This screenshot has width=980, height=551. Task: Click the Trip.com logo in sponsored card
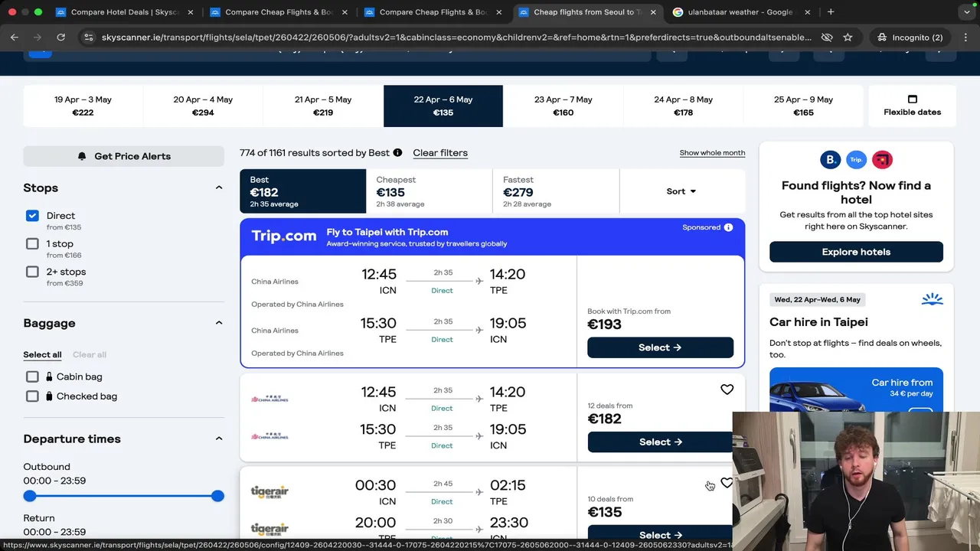[x=284, y=236]
